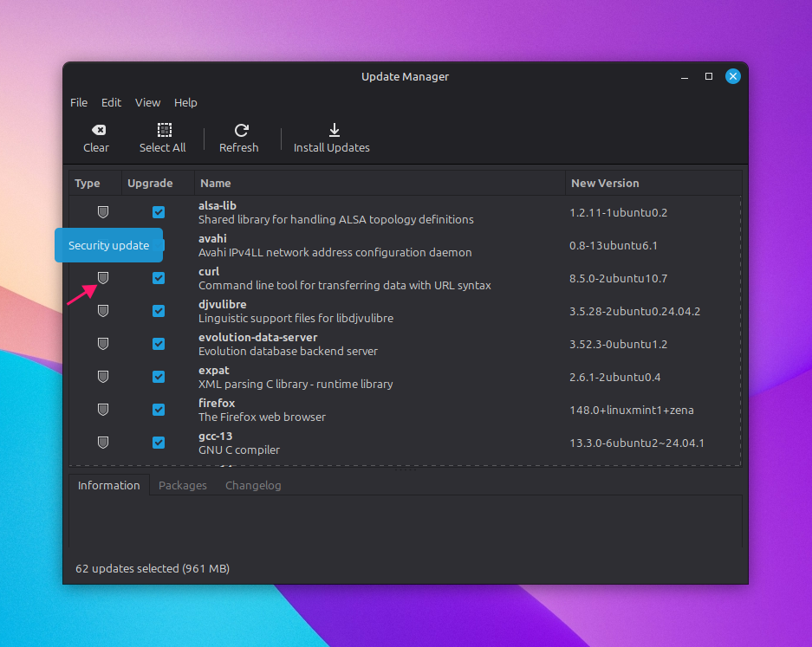The height and width of the screenshot is (647, 812).
Task: Sort by the New Version column header
Action: point(653,184)
